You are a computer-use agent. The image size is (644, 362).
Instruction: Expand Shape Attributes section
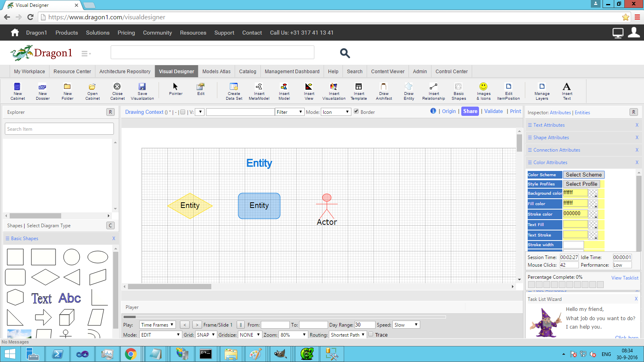click(551, 138)
